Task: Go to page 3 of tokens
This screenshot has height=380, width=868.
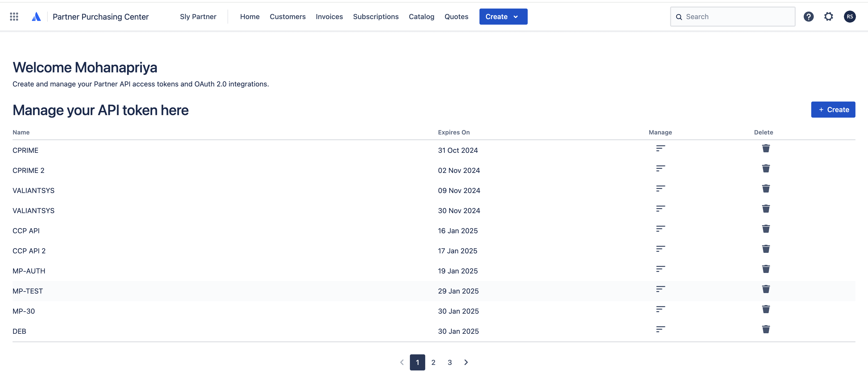Action: tap(450, 362)
